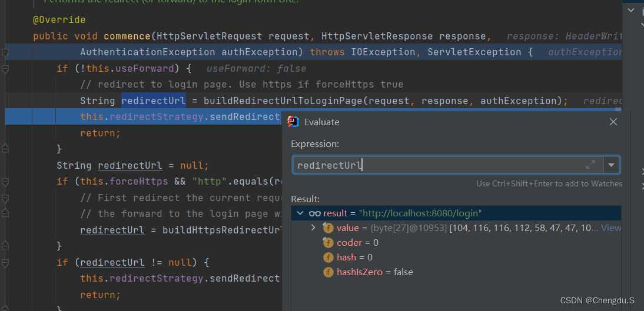Screen dimensions: 644x311
Task: Expand the value byte array node
Action: pyautogui.click(x=313, y=228)
